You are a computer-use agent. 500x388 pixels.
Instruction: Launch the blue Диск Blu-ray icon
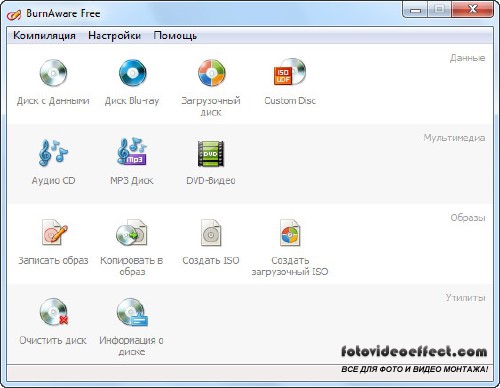click(x=132, y=73)
